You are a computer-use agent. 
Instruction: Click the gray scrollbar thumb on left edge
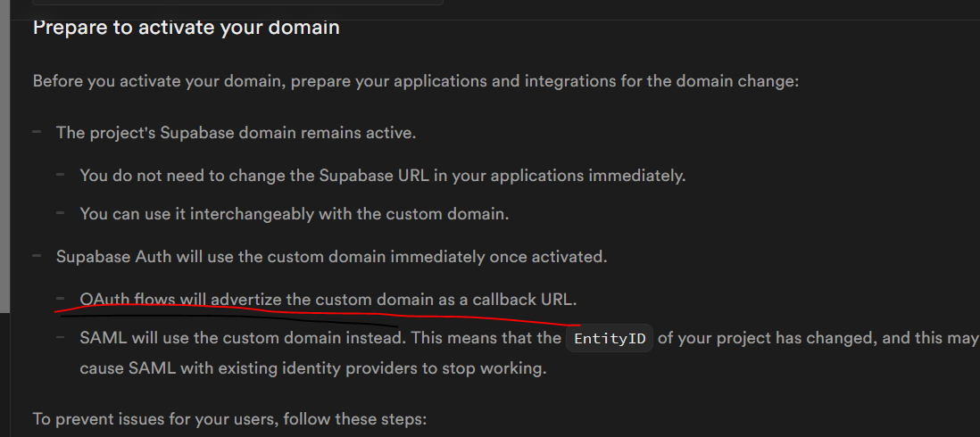tap(5, 156)
